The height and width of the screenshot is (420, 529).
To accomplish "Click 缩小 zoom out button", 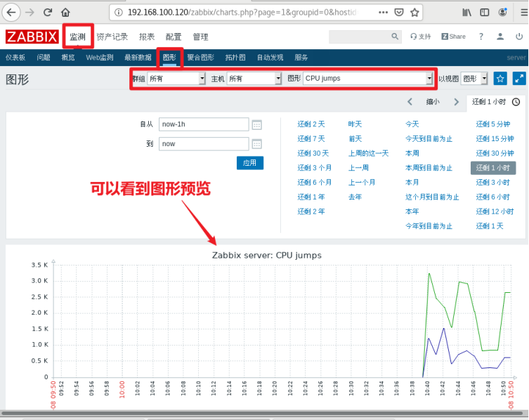I will [x=433, y=102].
